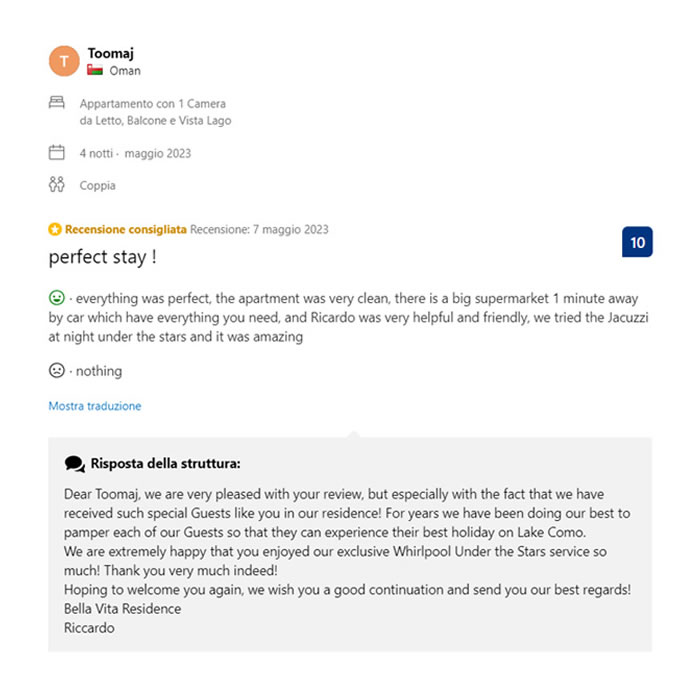Screen dimensions: 700x700
Task: Click the 4 notti maggio 2023 stay text
Action: point(135,153)
